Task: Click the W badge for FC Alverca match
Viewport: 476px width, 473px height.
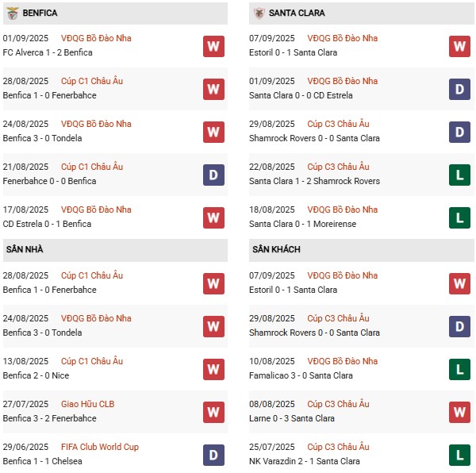Action: (213, 47)
